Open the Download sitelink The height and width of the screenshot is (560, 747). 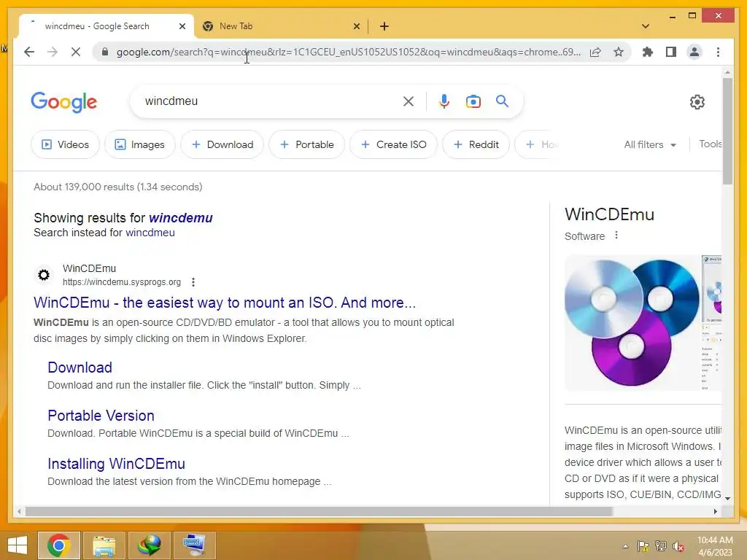click(80, 367)
